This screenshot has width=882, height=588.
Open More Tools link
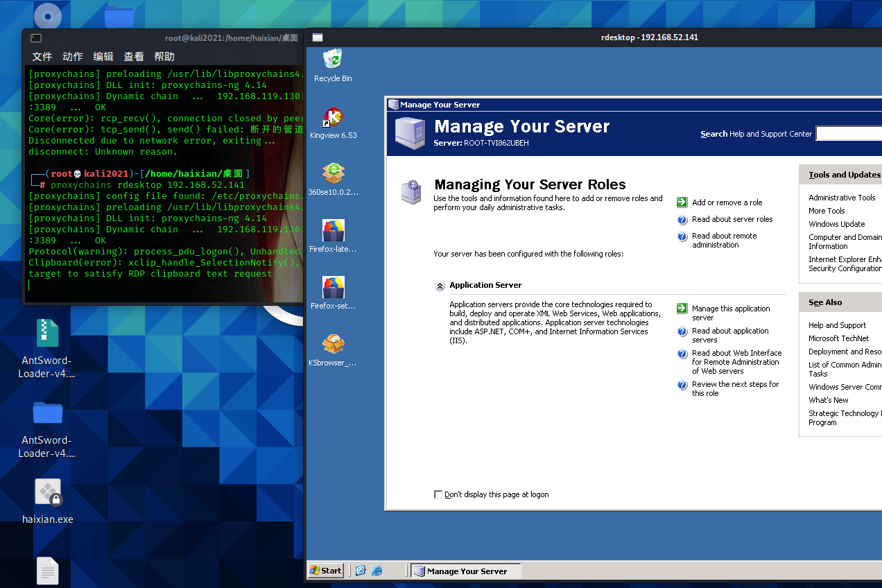[x=827, y=211]
